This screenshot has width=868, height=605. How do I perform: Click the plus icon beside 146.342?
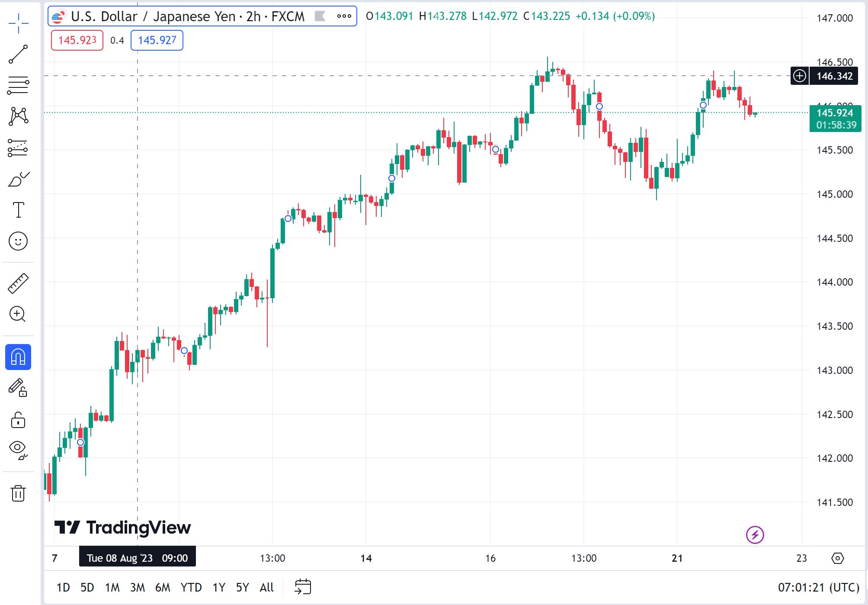click(800, 76)
